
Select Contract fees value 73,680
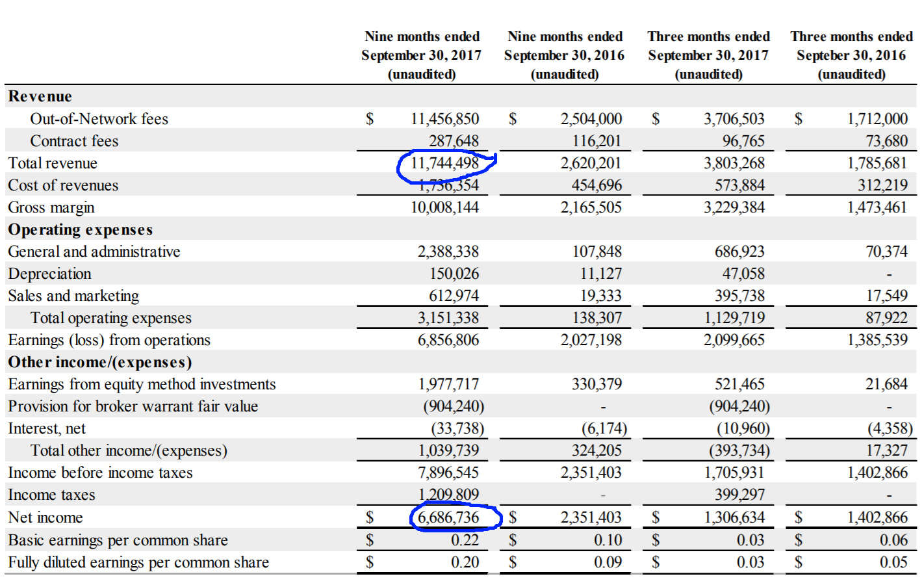point(886,141)
